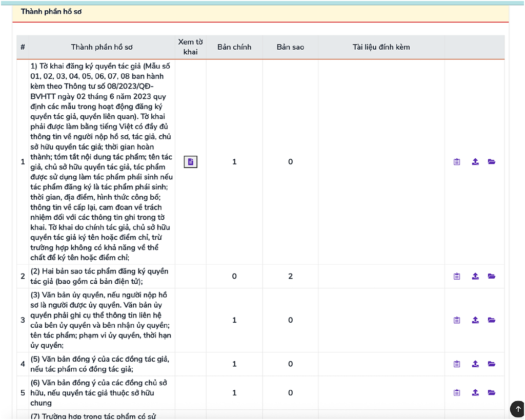Image resolution: width=525 pixels, height=420 pixels.
Task: Open folder icon for đồng tác giả row
Action: click(x=492, y=364)
